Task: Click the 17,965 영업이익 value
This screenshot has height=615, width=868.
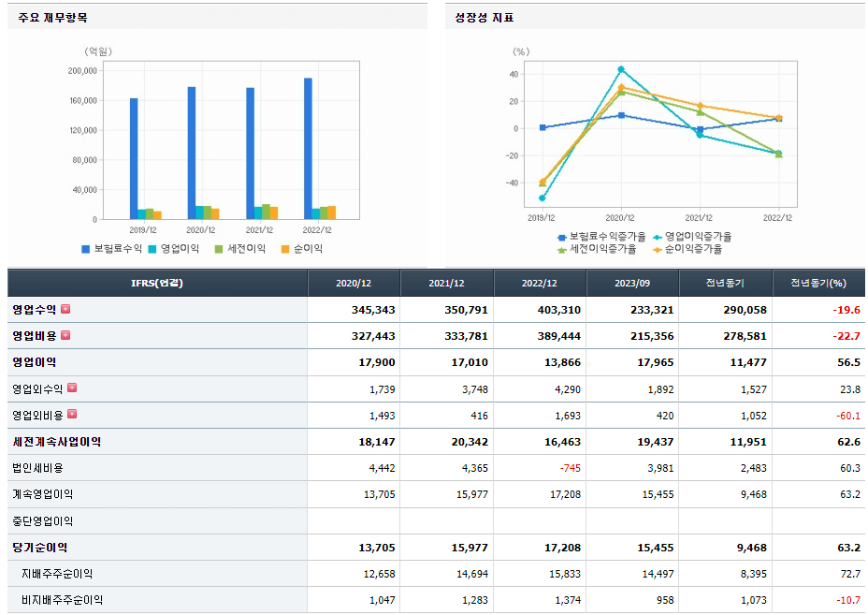Action: tap(656, 362)
